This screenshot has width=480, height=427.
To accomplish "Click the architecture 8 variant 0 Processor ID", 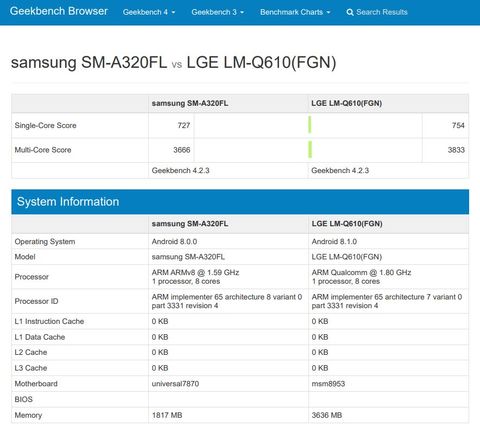I will tap(227, 301).
